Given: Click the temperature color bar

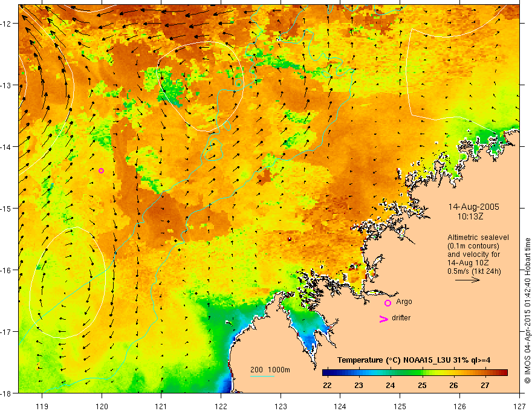Looking at the screenshot, I should coord(415,373).
